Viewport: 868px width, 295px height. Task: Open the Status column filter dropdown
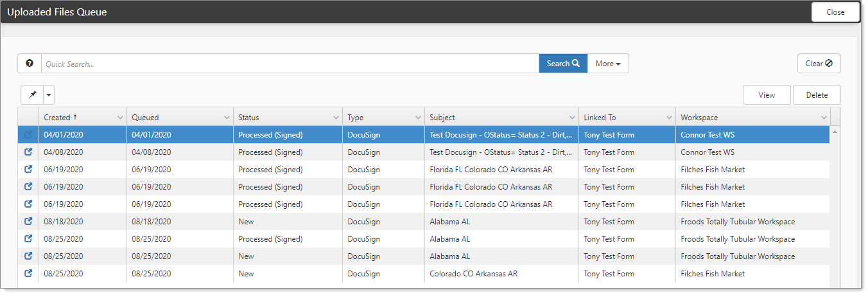coord(336,118)
